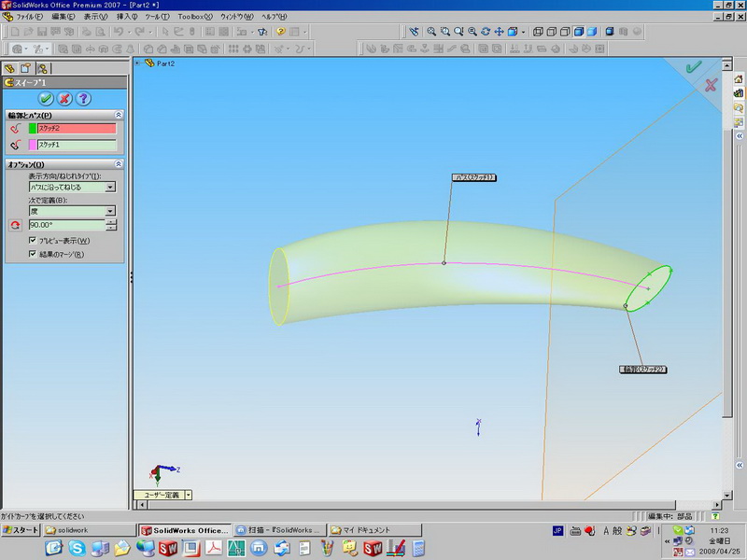The height and width of the screenshot is (560, 747).
Task: Switch to Hidden Lines Removed display
Action: (565, 32)
